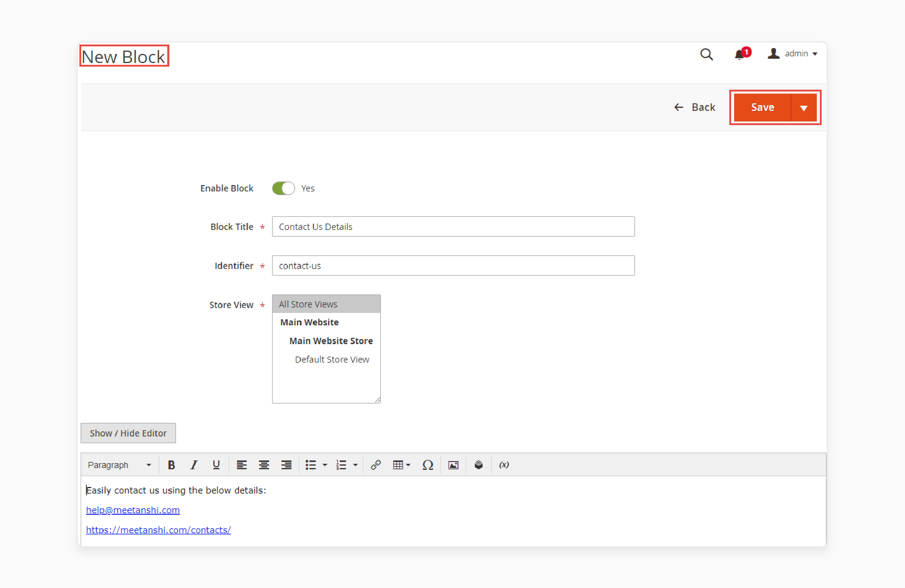The width and height of the screenshot is (905, 588).
Task: Insert an image in the editor
Action: click(x=453, y=465)
